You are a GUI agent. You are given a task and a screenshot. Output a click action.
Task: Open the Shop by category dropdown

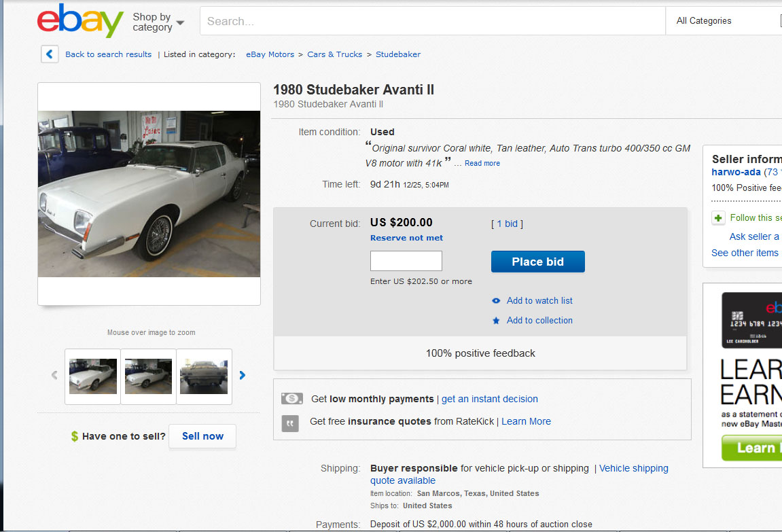158,22
